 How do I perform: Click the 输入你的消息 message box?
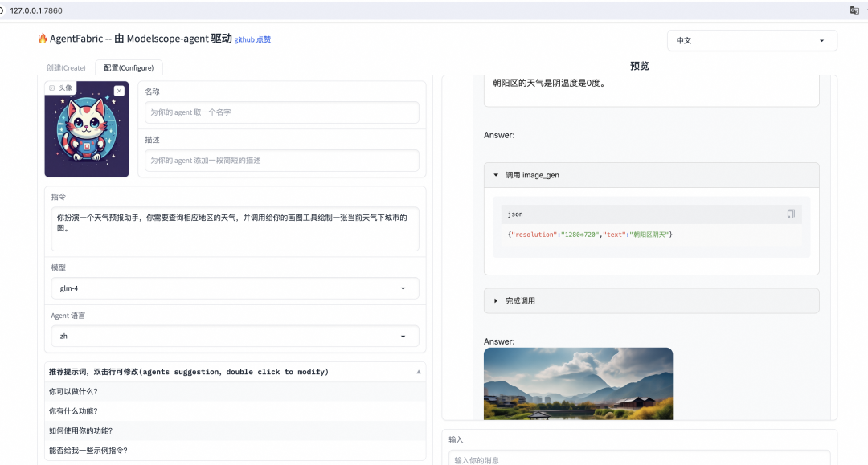[x=639, y=459]
